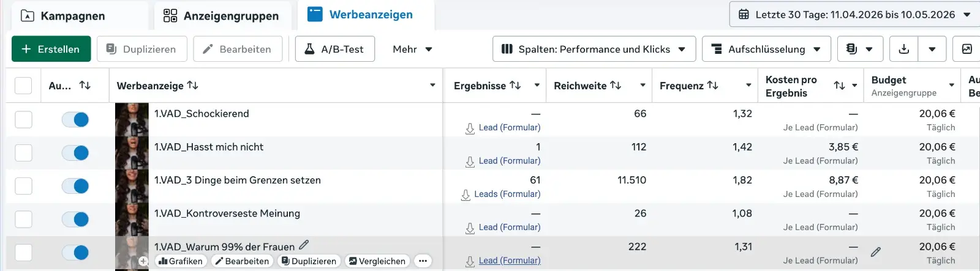The width and height of the screenshot is (980, 271).
Task: Click the Bearbeiten toolbar button
Action: tap(238, 49)
